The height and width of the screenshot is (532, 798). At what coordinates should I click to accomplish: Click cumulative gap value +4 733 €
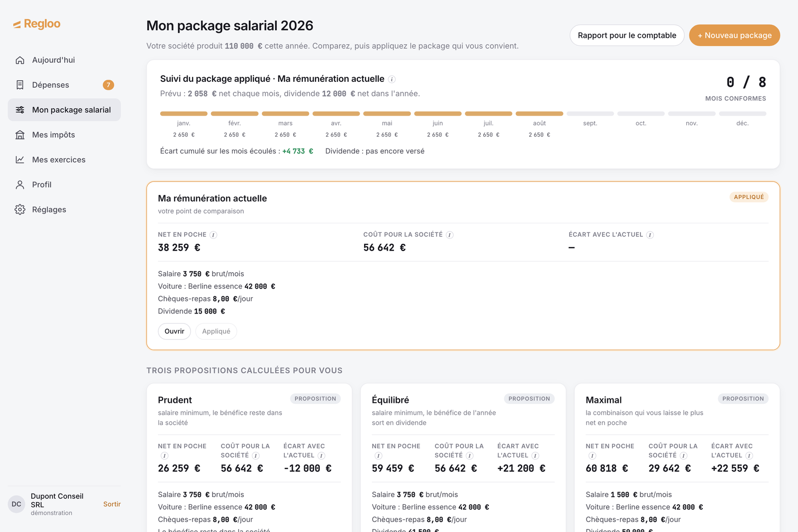point(298,151)
